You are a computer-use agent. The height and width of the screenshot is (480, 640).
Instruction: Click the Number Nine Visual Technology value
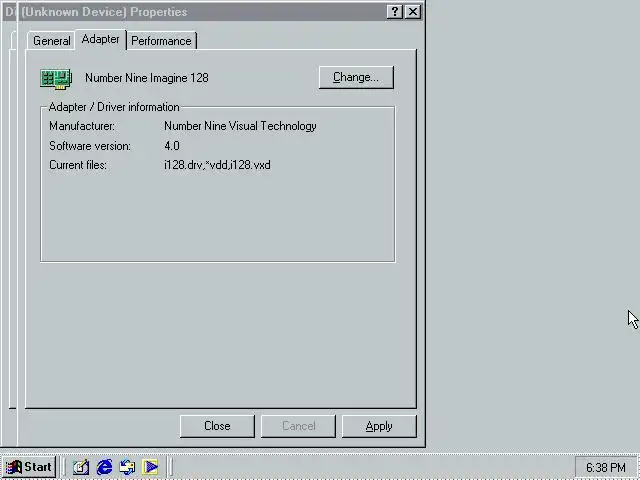[240, 126]
